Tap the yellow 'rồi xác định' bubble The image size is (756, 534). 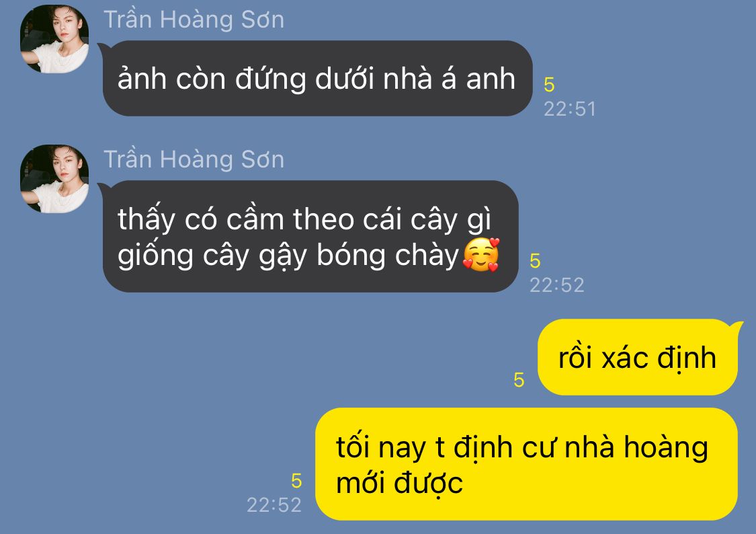click(x=638, y=357)
